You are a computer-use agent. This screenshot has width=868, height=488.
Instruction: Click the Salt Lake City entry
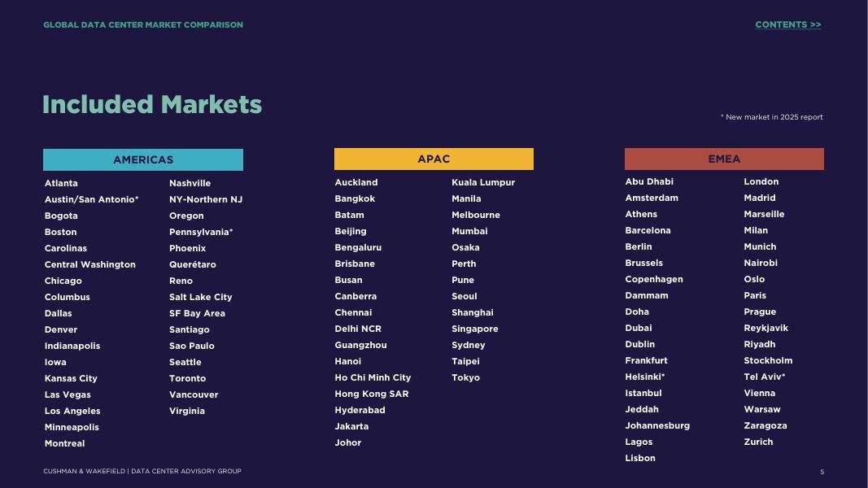pos(201,297)
